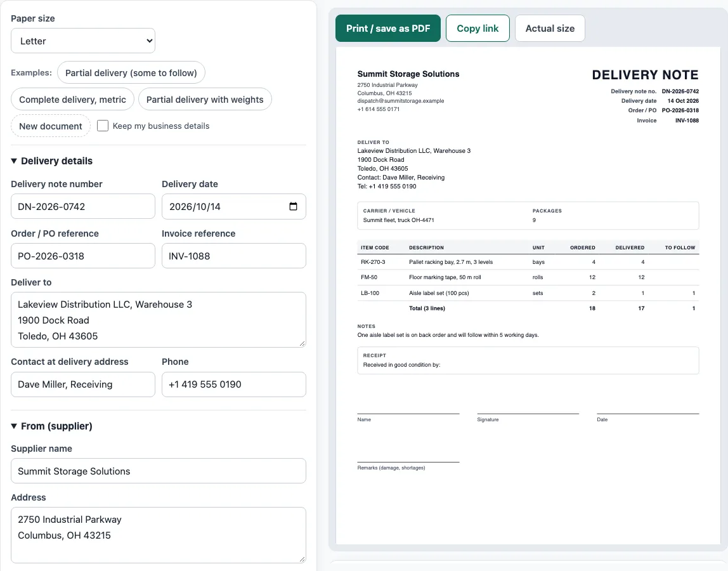Open the Paper size dropdown
728x571 pixels.
click(83, 41)
